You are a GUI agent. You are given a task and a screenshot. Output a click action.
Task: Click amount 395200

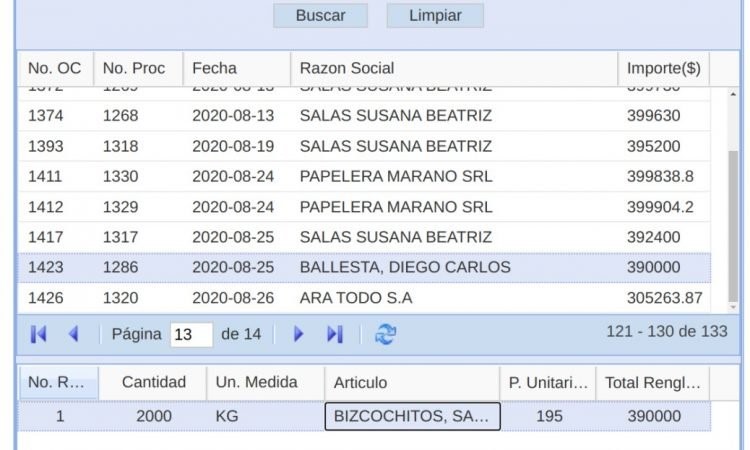pos(653,146)
